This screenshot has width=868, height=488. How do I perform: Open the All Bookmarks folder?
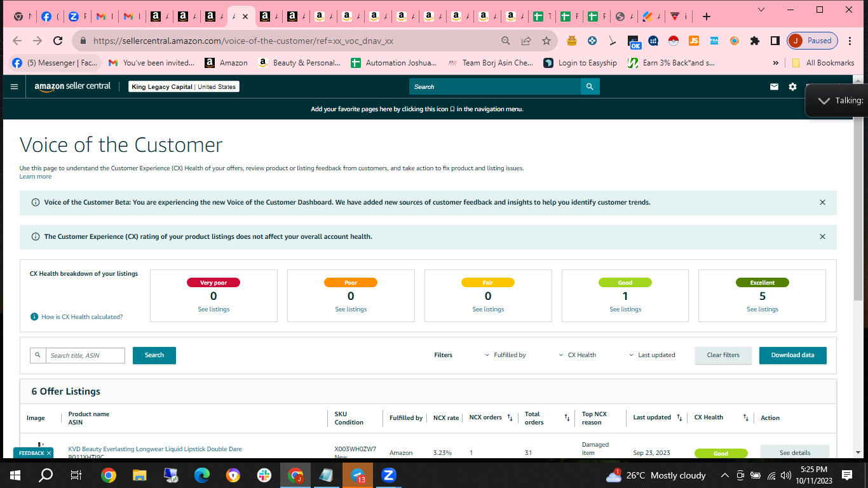click(824, 63)
